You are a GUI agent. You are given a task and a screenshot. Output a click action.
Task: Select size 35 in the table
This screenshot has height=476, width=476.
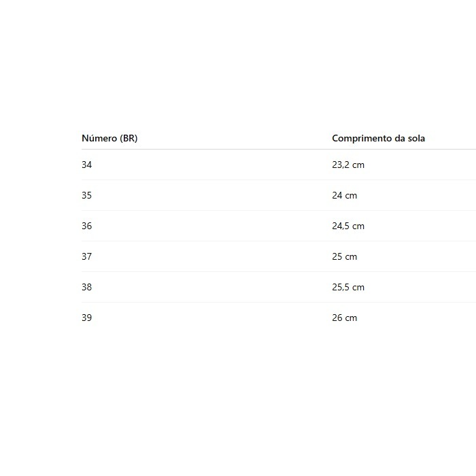tap(86, 195)
